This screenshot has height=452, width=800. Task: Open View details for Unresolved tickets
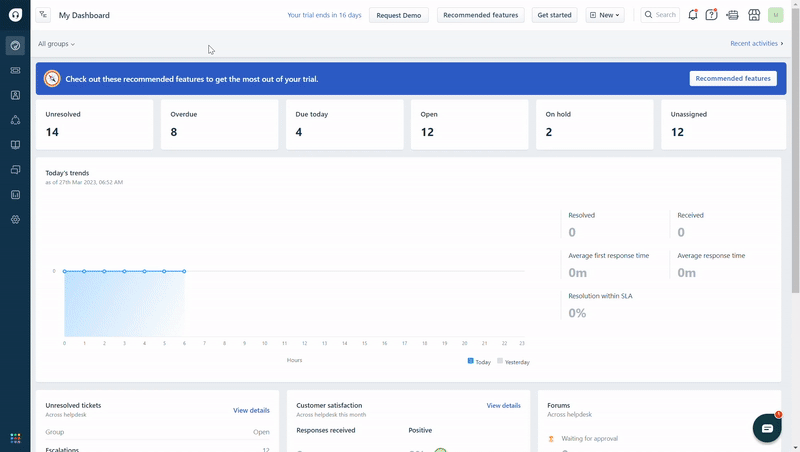(x=251, y=410)
